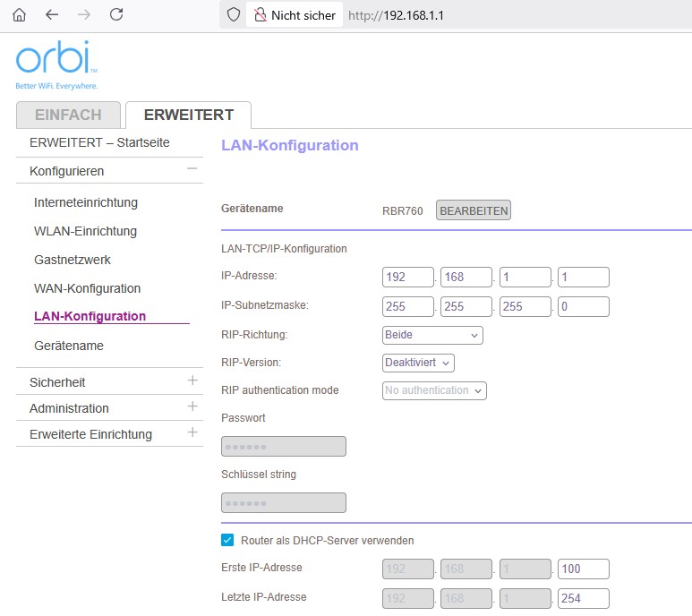Viewport: 692px width, 616px height.
Task: Expand the Administration menu section
Action: pyautogui.click(x=192, y=407)
